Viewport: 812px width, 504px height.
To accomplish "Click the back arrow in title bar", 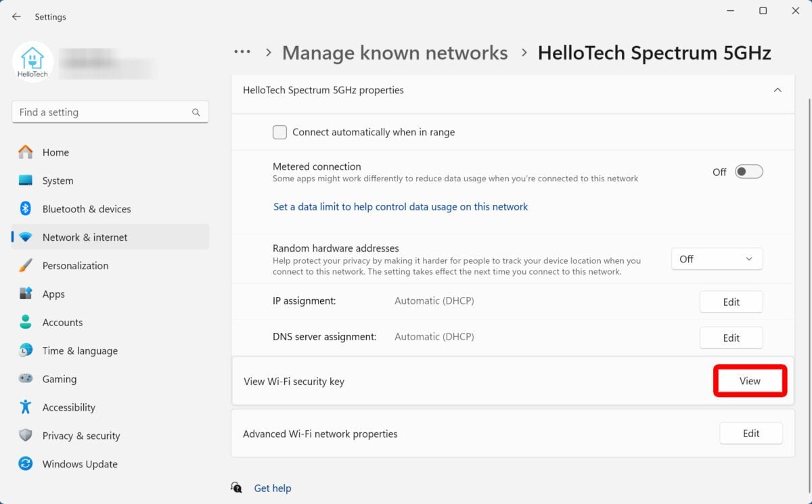I will coord(16,17).
